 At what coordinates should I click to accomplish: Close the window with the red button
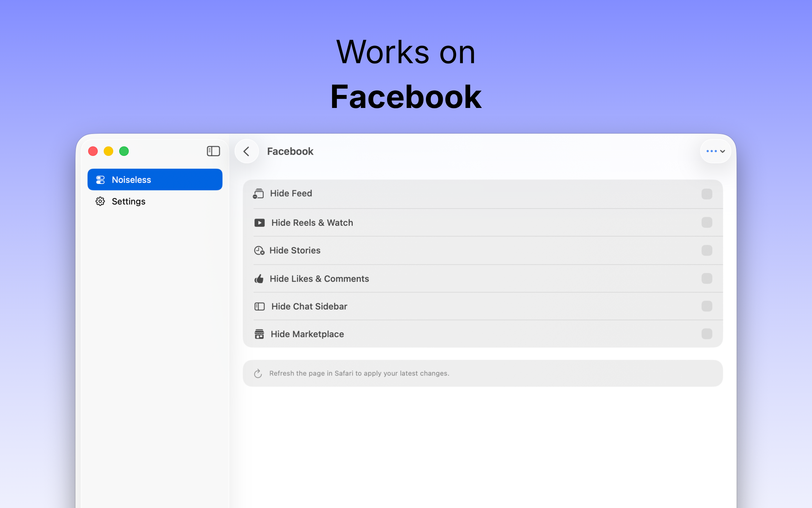tap(93, 151)
